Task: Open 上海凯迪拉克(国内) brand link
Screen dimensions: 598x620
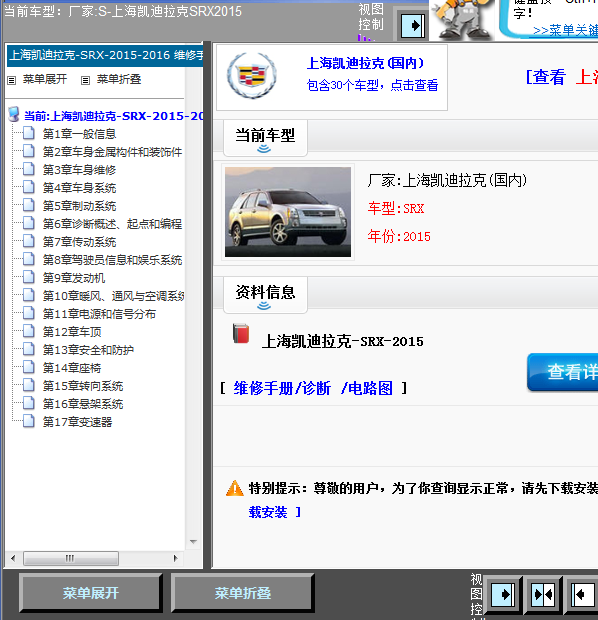Action: tap(365, 63)
